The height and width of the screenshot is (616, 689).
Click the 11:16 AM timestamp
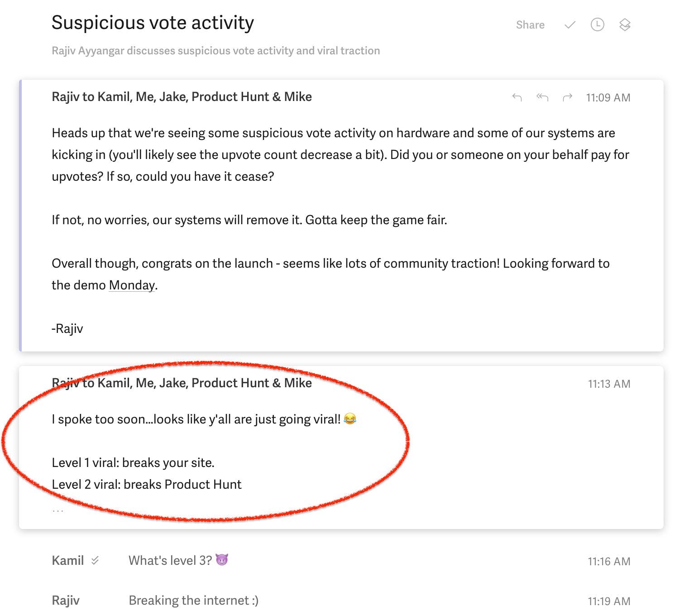tap(609, 561)
